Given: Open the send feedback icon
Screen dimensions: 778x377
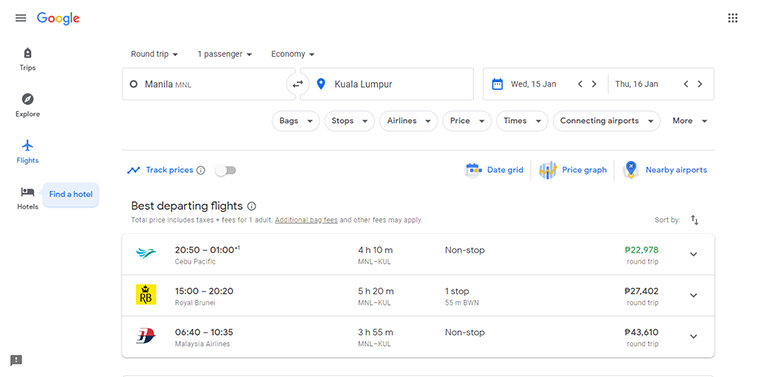Looking at the screenshot, I should point(16,360).
